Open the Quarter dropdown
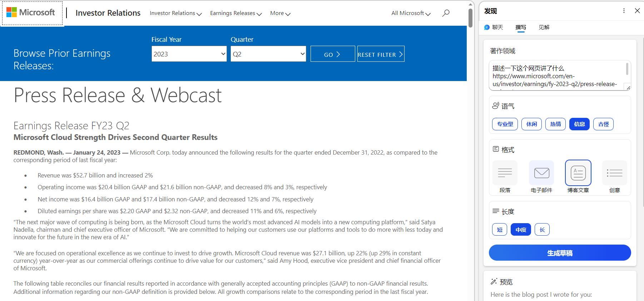 click(268, 54)
